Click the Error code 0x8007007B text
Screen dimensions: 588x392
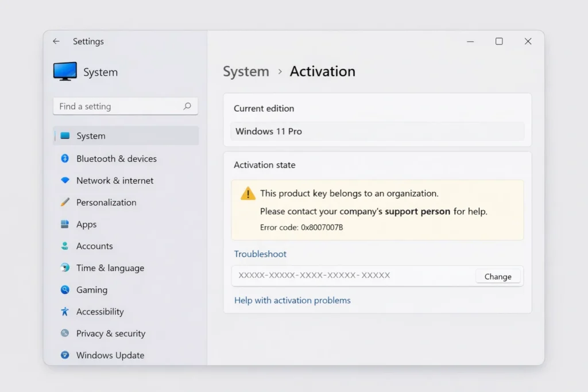[301, 227]
